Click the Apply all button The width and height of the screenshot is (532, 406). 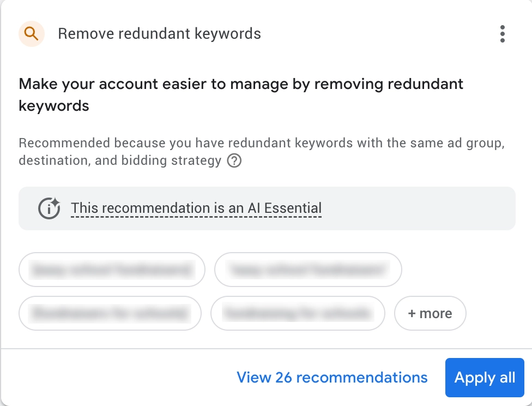484,377
